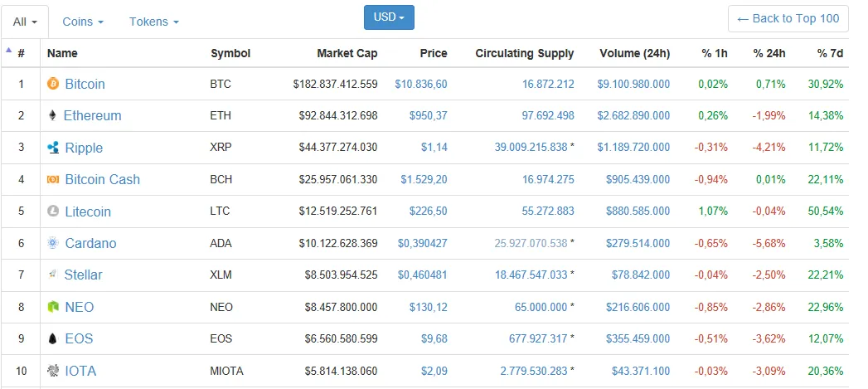Click the Cardano logo icon

point(52,243)
